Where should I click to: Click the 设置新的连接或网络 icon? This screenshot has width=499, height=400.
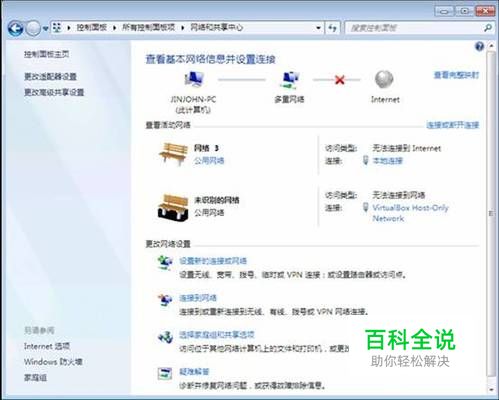[x=165, y=262]
